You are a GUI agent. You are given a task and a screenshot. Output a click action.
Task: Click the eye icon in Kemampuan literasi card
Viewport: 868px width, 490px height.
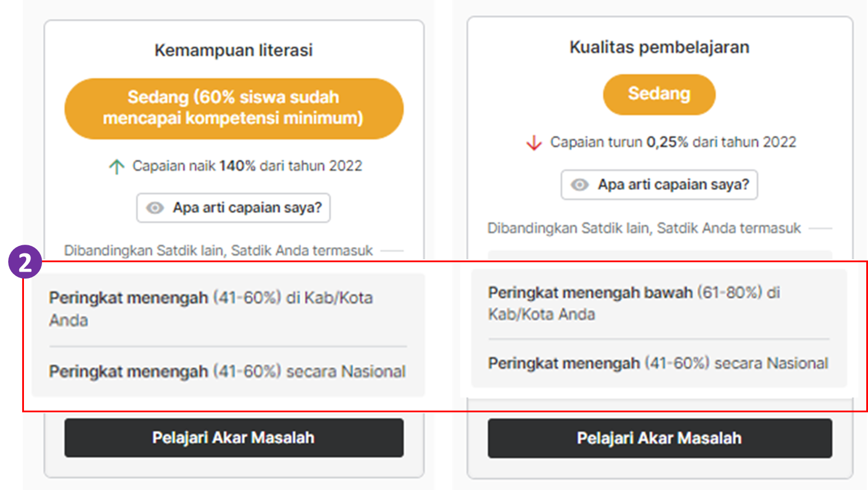coord(155,208)
